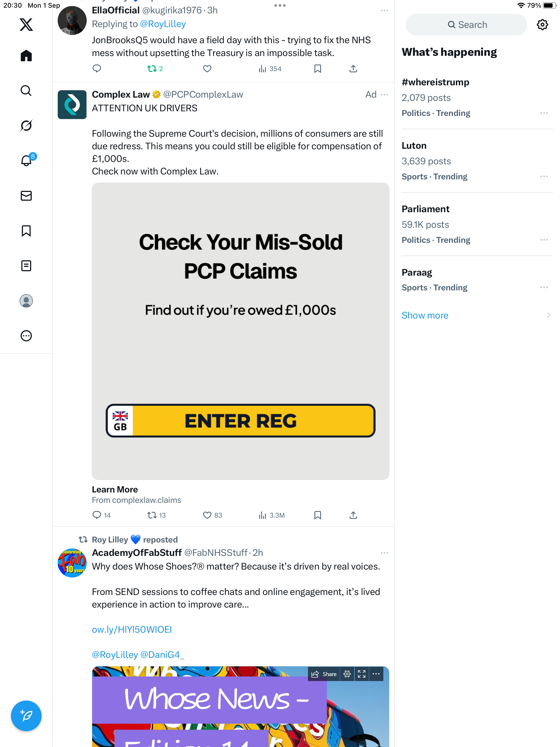
Task: Open the Lists icon in sidebar
Action: coord(26,266)
